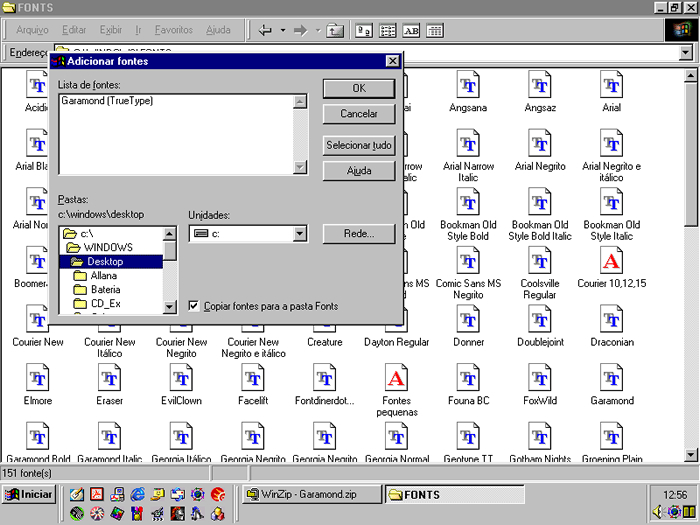This screenshot has width=700, height=525.
Task: Select Garamond (TrueType) in font list
Action: pos(107,101)
